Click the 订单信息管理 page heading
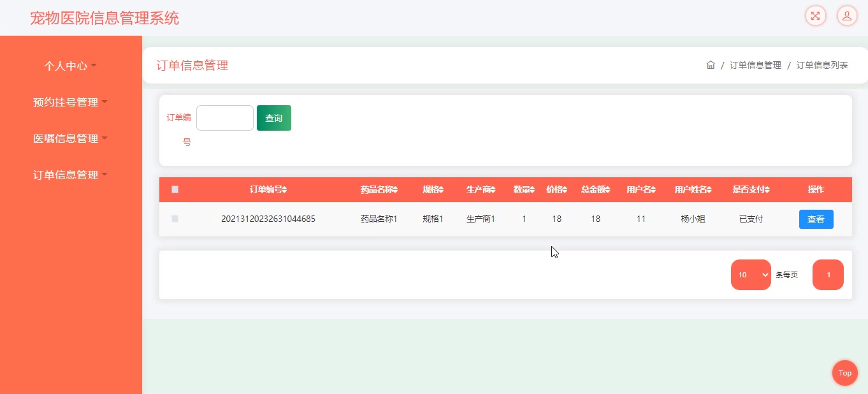This screenshot has height=394, width=868. coord(192,65)
